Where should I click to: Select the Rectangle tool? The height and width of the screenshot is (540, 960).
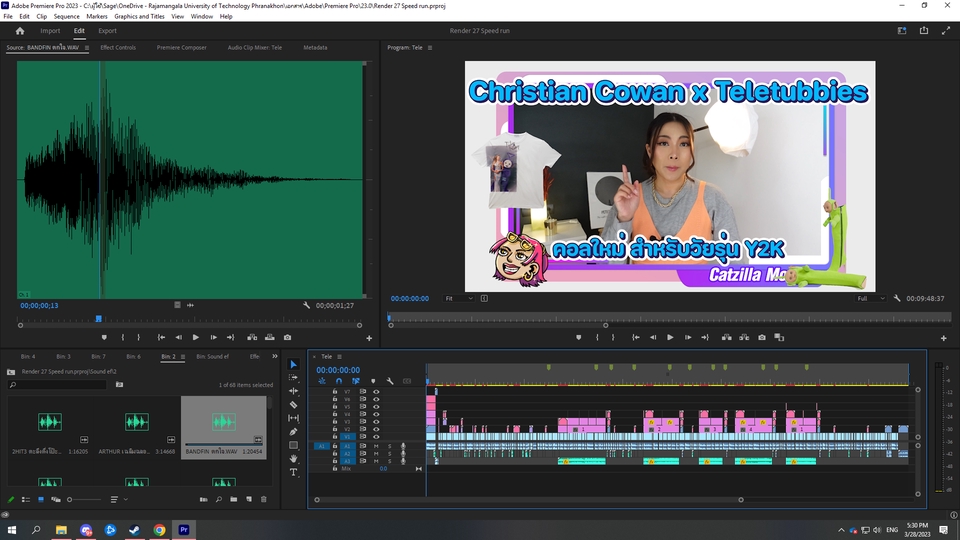coord(293,445)
